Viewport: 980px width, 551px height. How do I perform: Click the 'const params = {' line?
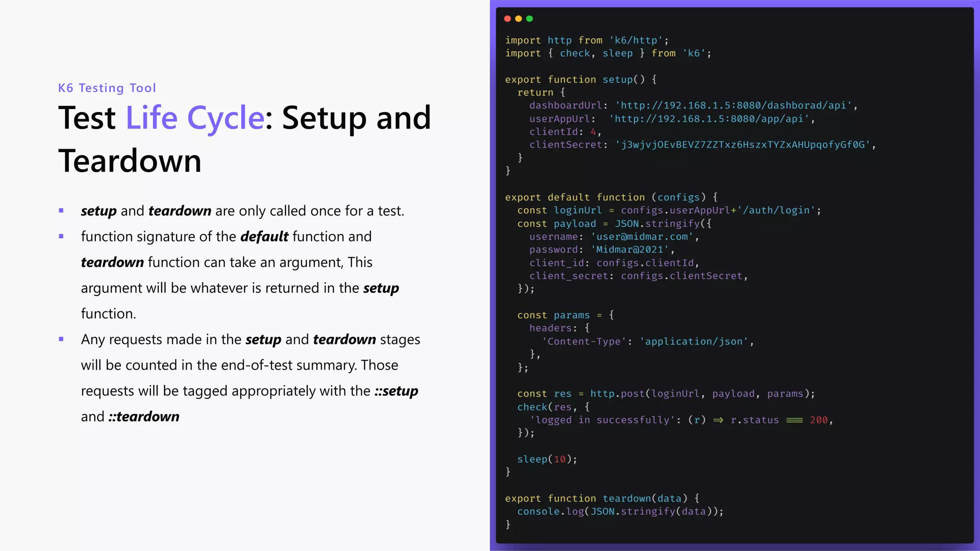(566, 315)
